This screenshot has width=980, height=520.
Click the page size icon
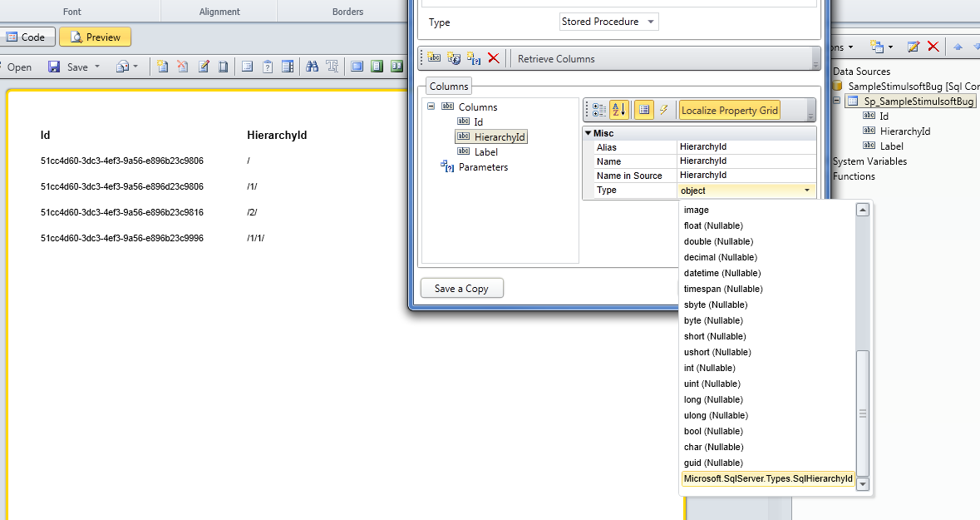pos(223,67)
